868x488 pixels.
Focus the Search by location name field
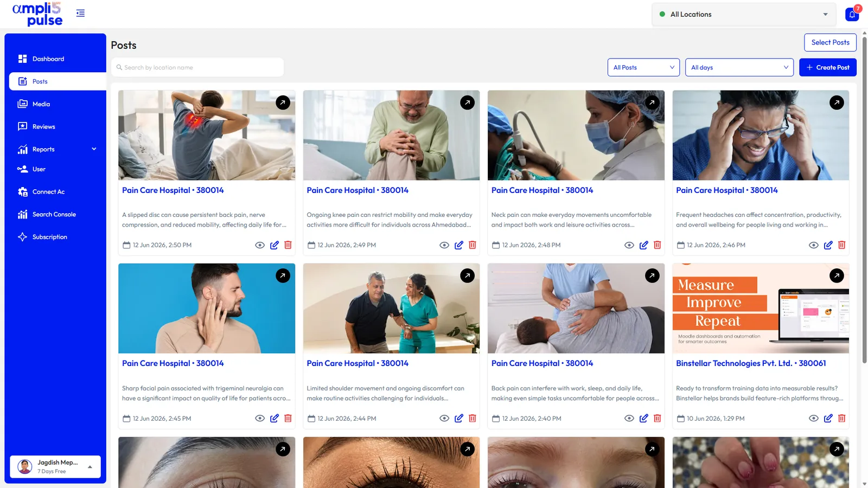point(197,67)
